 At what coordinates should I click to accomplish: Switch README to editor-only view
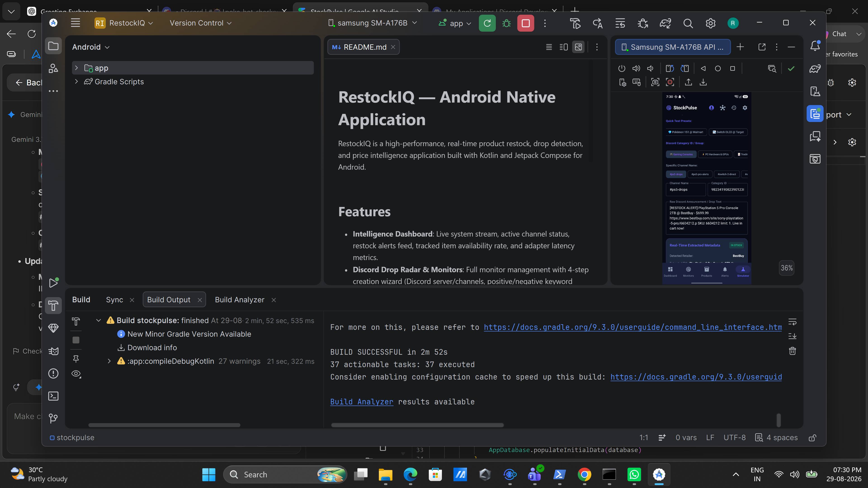coord(549,47)
